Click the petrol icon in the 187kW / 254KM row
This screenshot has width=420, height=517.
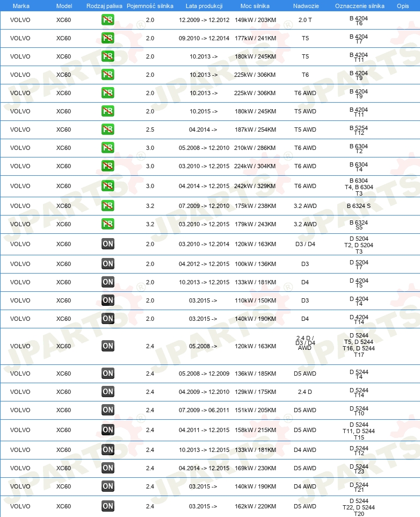coord(108,130)
